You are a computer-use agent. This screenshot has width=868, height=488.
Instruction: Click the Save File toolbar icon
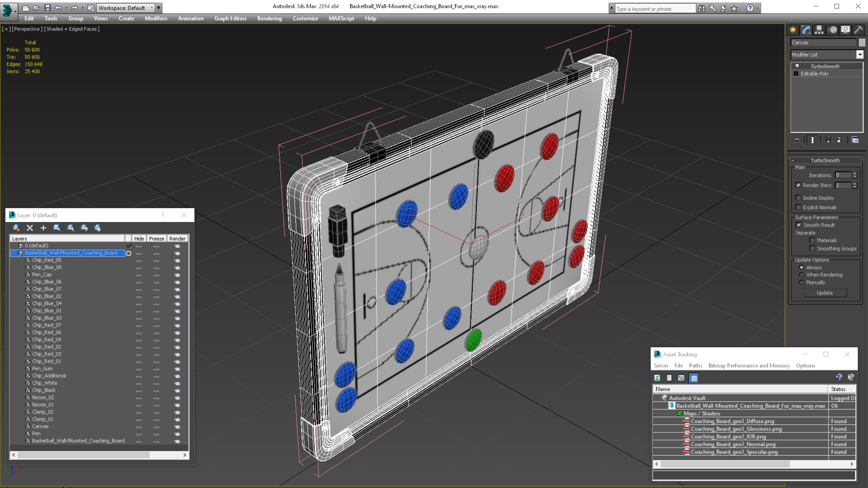click(x=48, y=8)
